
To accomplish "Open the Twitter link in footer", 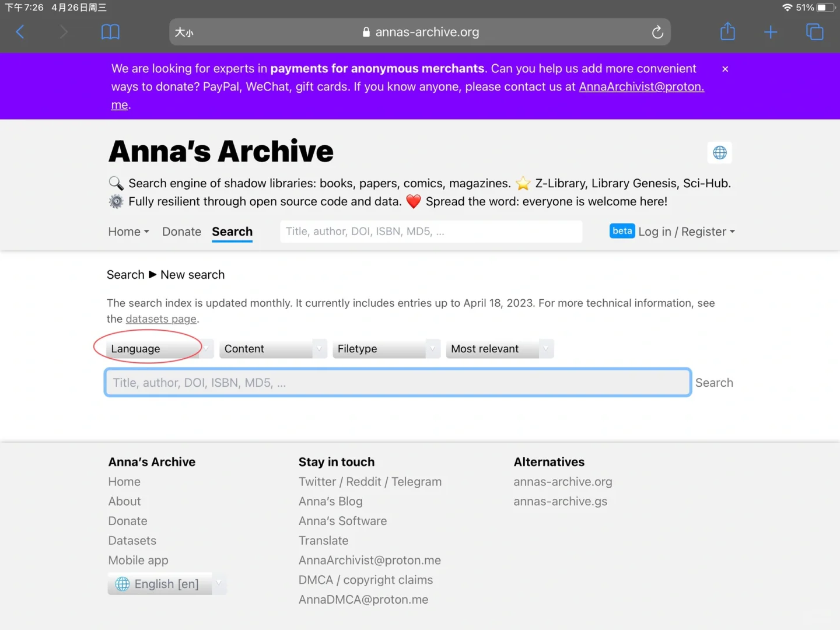I will pyautogui.click(x=317, y=482).
